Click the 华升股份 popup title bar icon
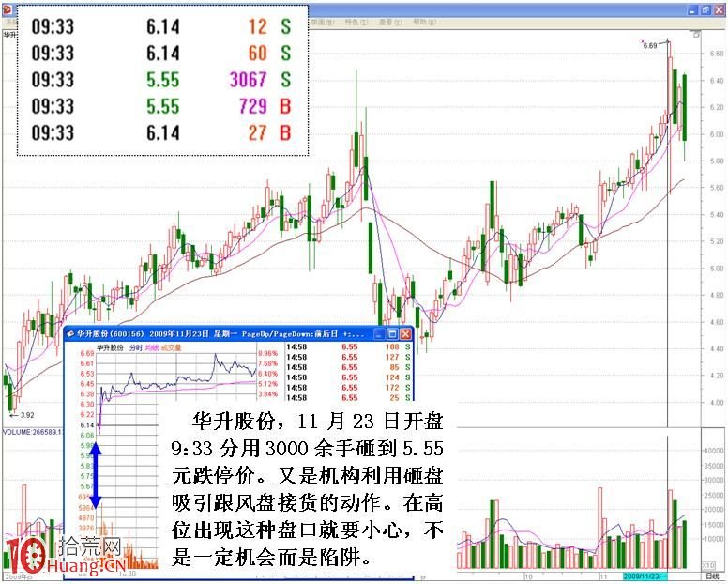Screen dimensions: 728x584 pyautogui.click(x=70, y=333)
